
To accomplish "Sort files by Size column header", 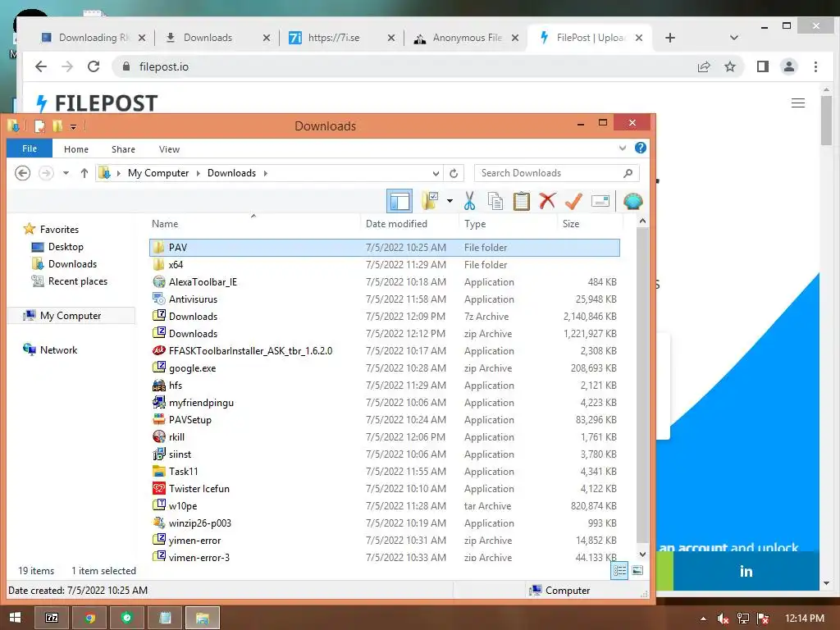I will 589,223.
